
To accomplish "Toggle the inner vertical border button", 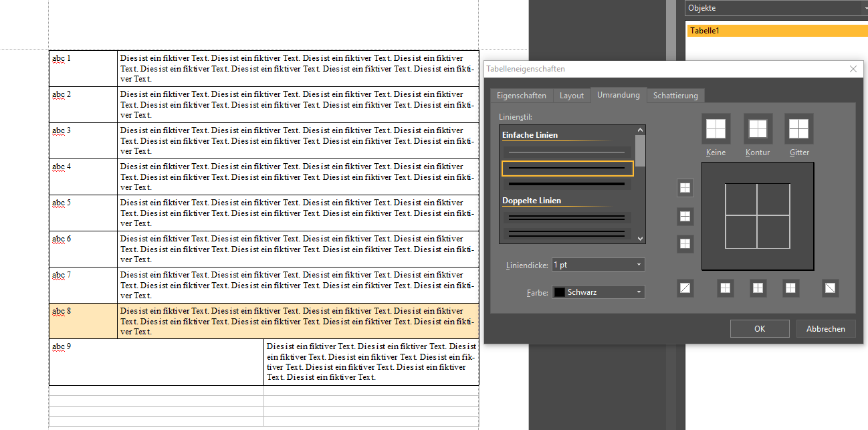I will [758, 288].
